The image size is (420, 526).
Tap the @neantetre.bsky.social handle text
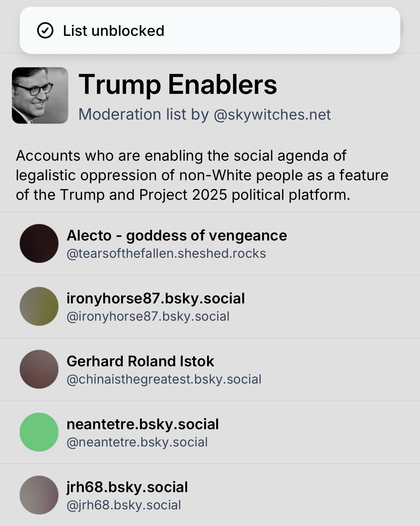tap(137, 442)
